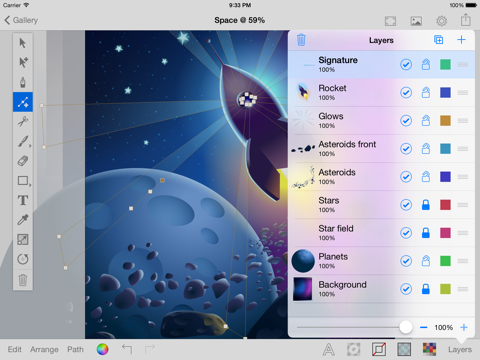Open the fill pattern icon

click(x=404, y=349)
